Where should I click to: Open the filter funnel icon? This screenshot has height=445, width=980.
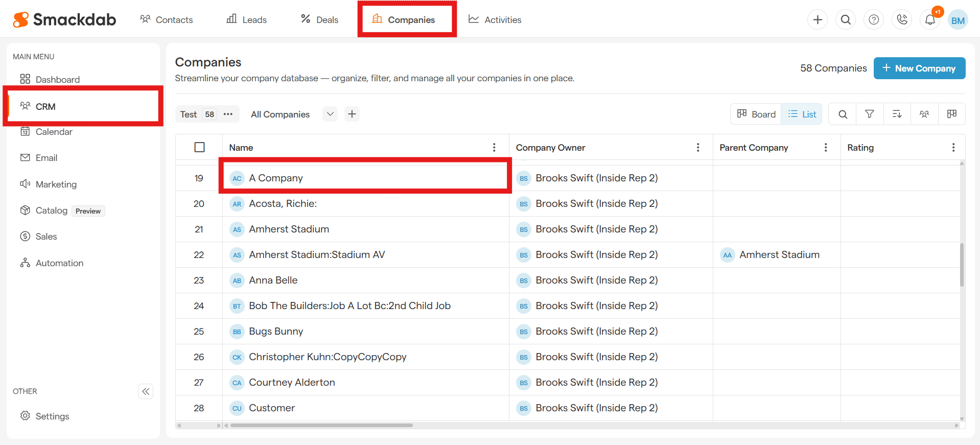(x=869, y=114)
